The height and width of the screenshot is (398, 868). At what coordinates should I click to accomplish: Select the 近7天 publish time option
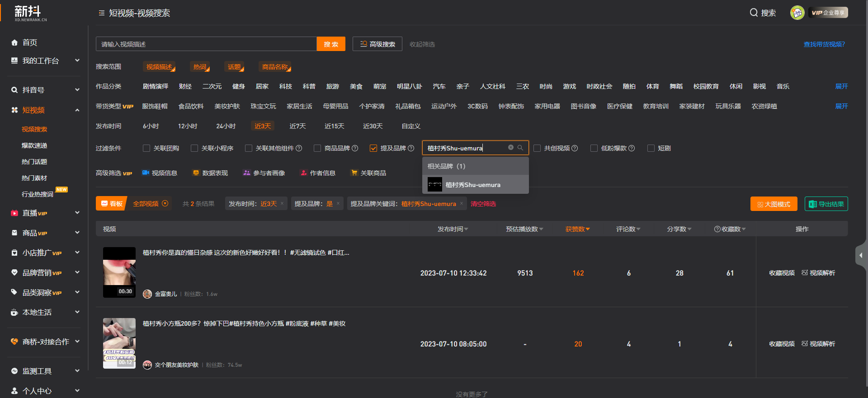pyautogui.click(x=297, y=126)
